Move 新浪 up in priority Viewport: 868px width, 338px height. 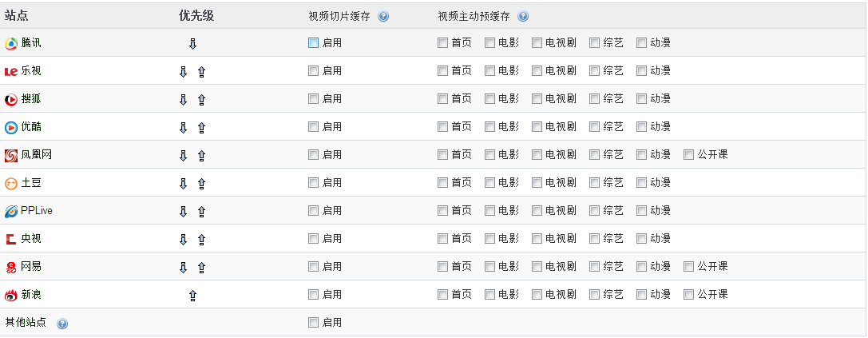coord(192,296)
